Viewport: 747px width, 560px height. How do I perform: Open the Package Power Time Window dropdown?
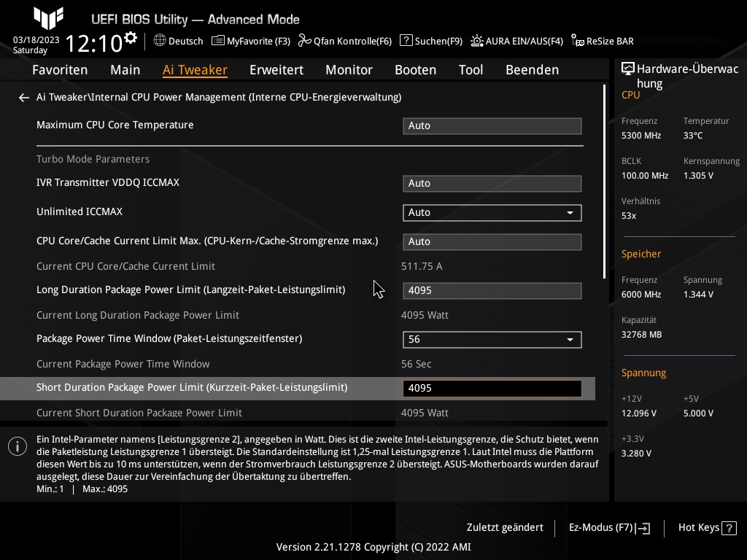tap(492, 340)
